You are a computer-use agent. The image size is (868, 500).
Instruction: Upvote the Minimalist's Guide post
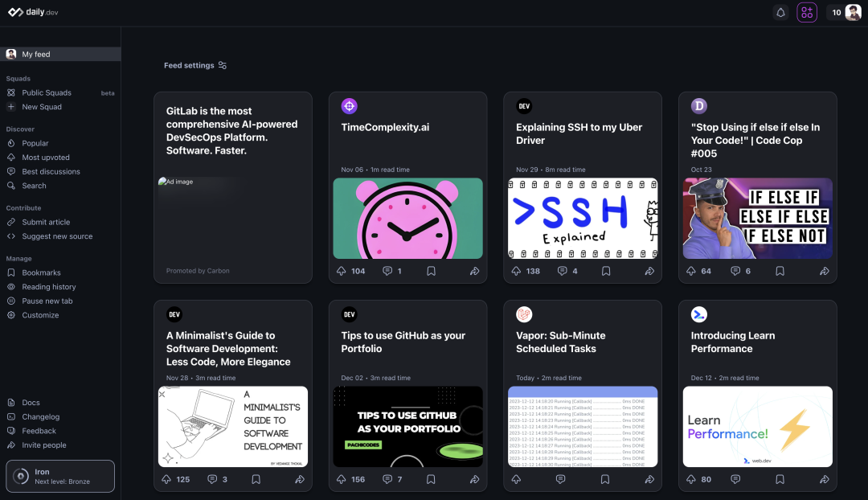(166, 479)
